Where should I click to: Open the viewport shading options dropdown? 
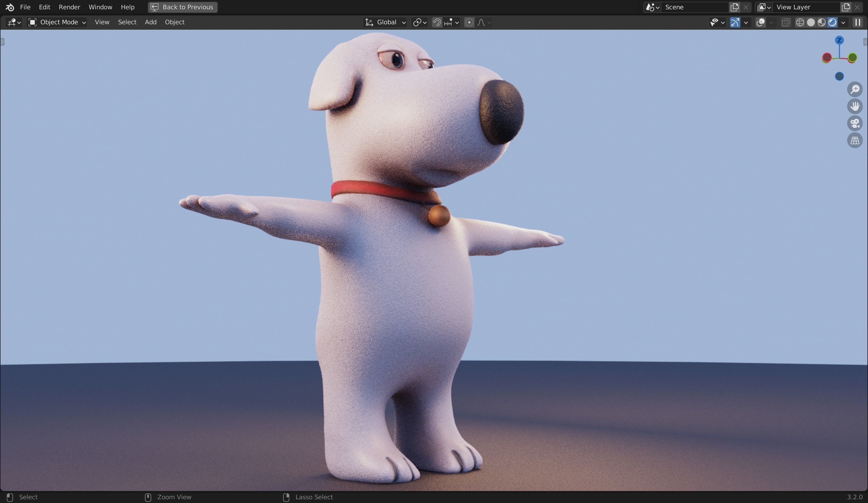[x=843, y=22]
